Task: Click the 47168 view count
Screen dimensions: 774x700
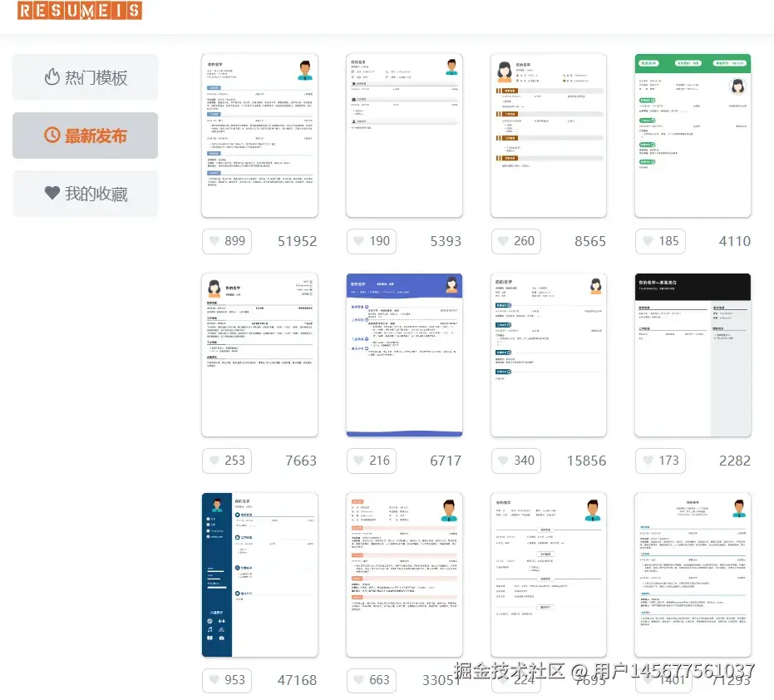Action: [x=297, y=680]
